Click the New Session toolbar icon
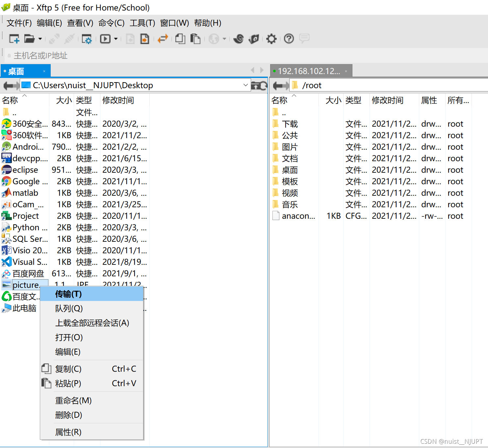Screen dimensions: 488x448 [14, 39]
